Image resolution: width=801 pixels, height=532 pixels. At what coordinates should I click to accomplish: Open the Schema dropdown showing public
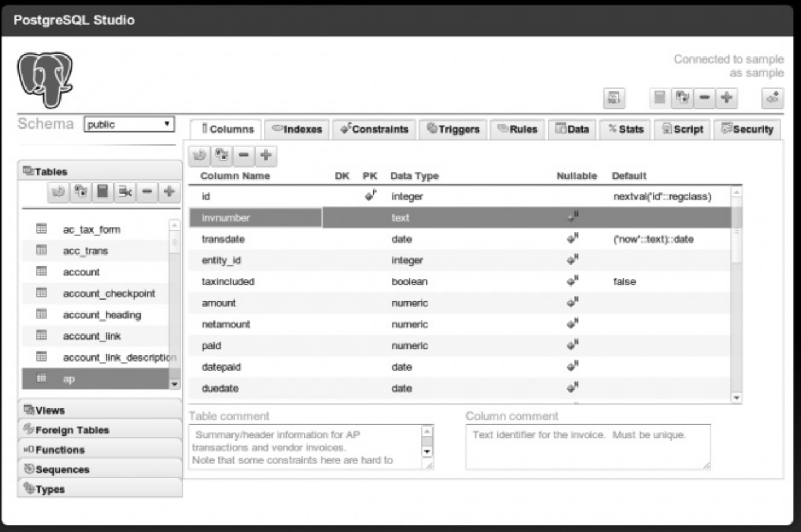[129, 124]
